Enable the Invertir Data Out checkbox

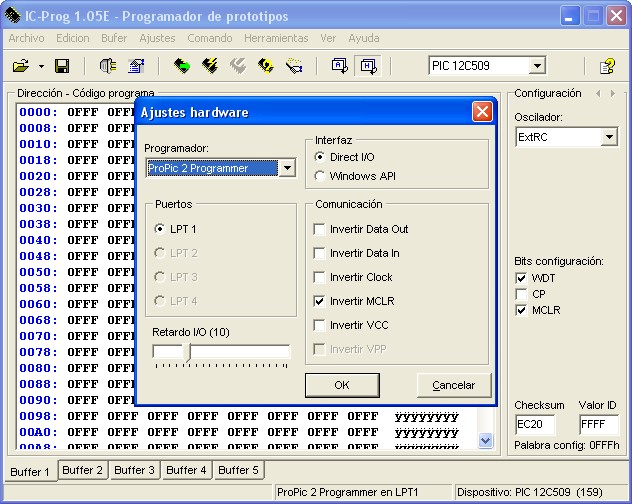[320, 229]
